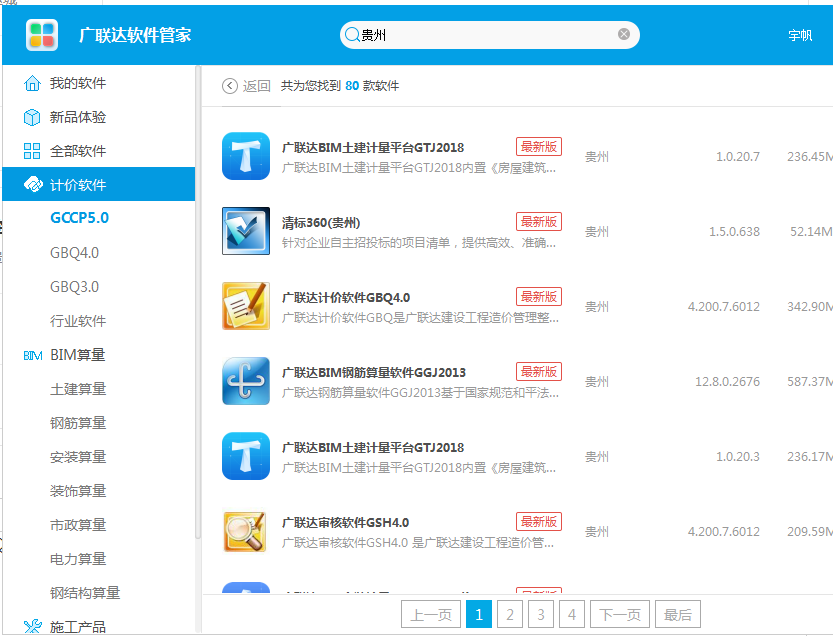Select 市政算量 in sidebar

[78, 525]
